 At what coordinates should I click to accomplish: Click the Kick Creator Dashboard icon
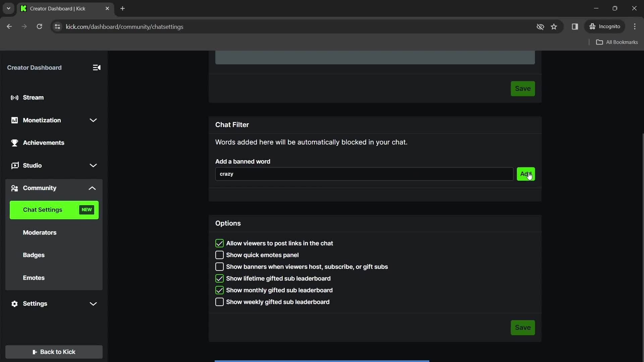(x=23, y=8)
